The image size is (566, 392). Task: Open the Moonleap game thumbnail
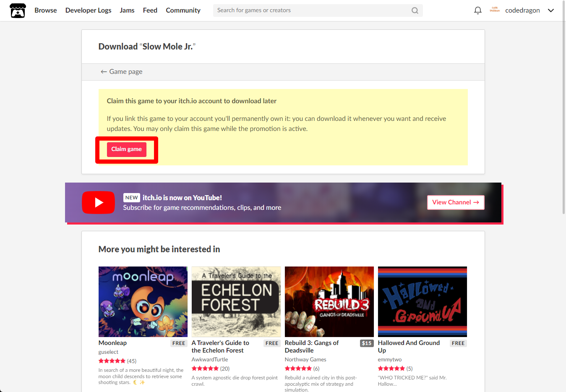(x=143, y=302)
